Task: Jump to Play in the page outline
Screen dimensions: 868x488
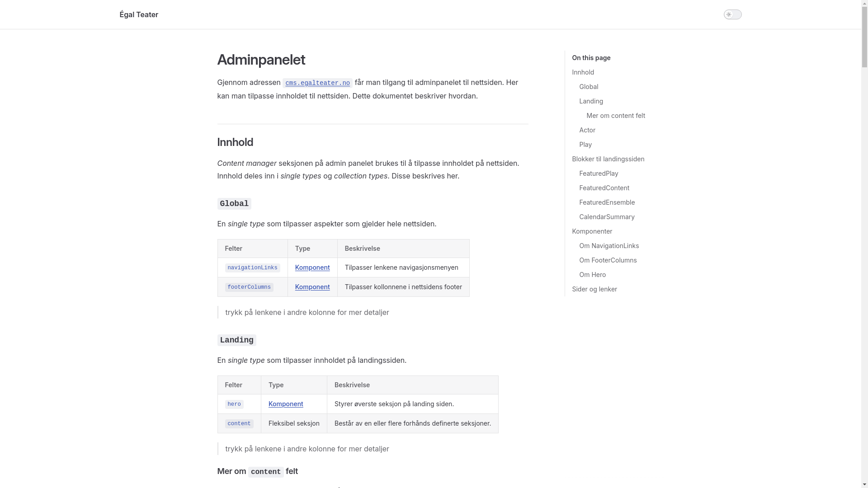Action: pos(585,145)
